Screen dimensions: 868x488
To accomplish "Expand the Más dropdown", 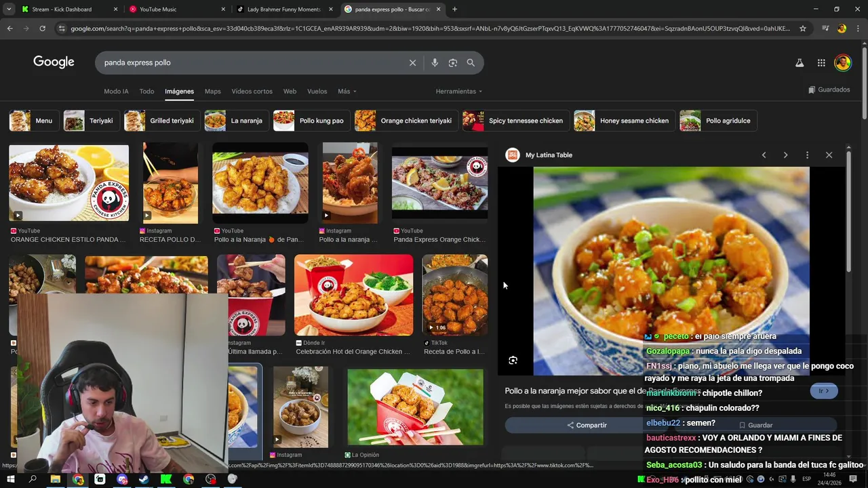I will pyautogui.click(x=347, y=91).
